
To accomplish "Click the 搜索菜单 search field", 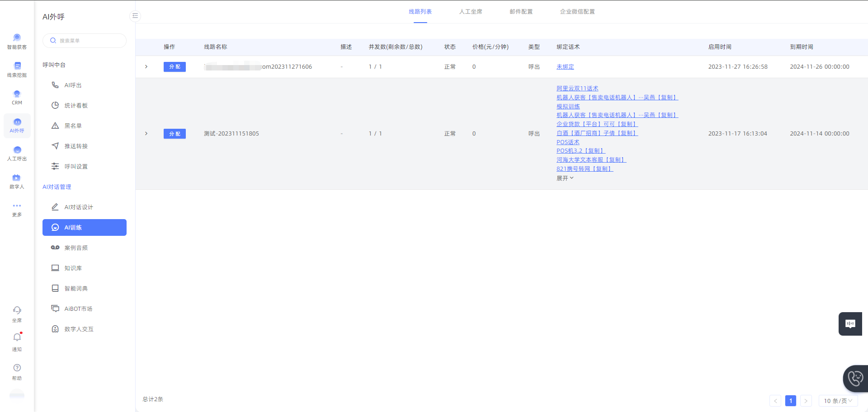I will tap(85, 41).
